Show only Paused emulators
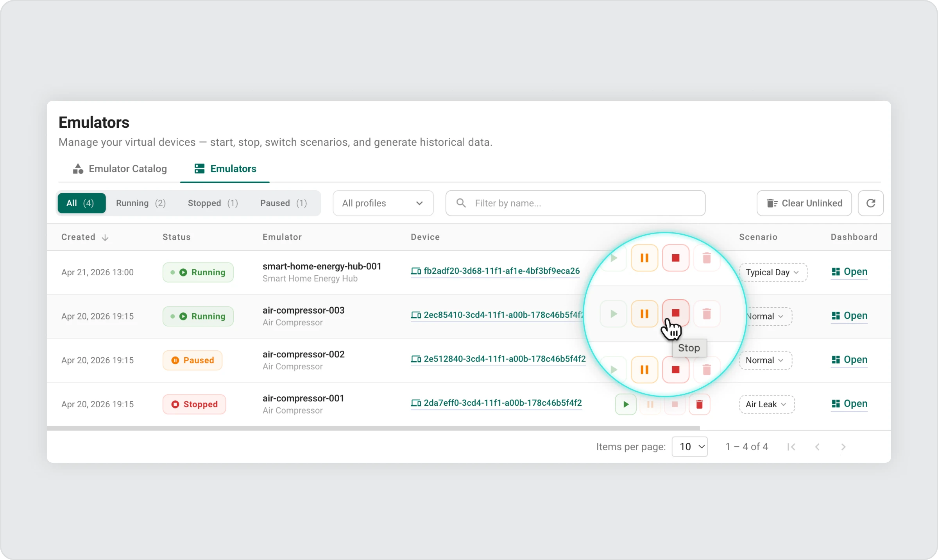The image size is (938, 560). [283, 203]
